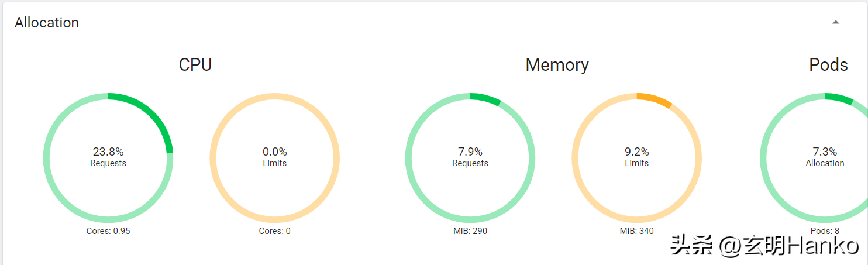Click the dark green arc of Memory Requests
868x265 pixels.
486,98
